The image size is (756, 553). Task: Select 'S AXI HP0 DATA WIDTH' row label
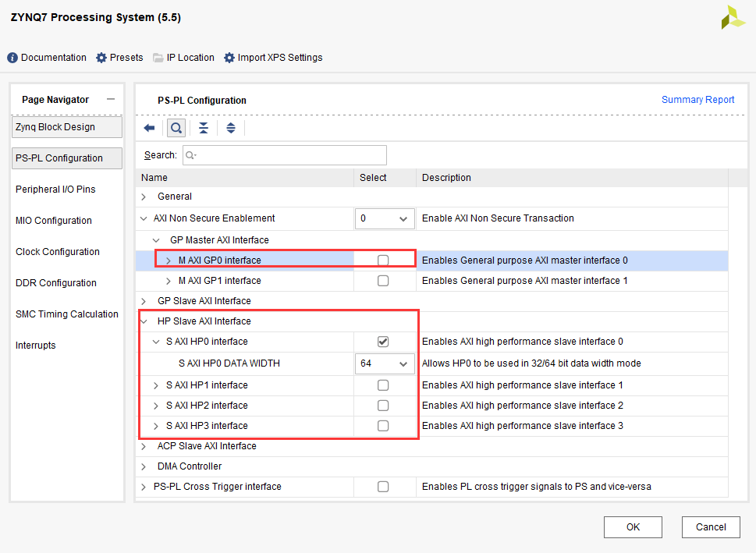coord(229,363)
